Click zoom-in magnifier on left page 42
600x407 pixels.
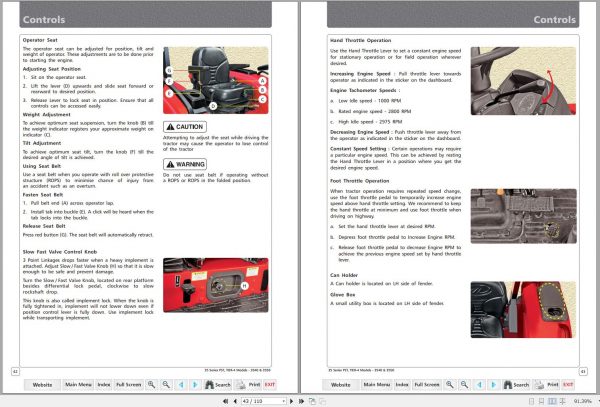tap(152, 384)
